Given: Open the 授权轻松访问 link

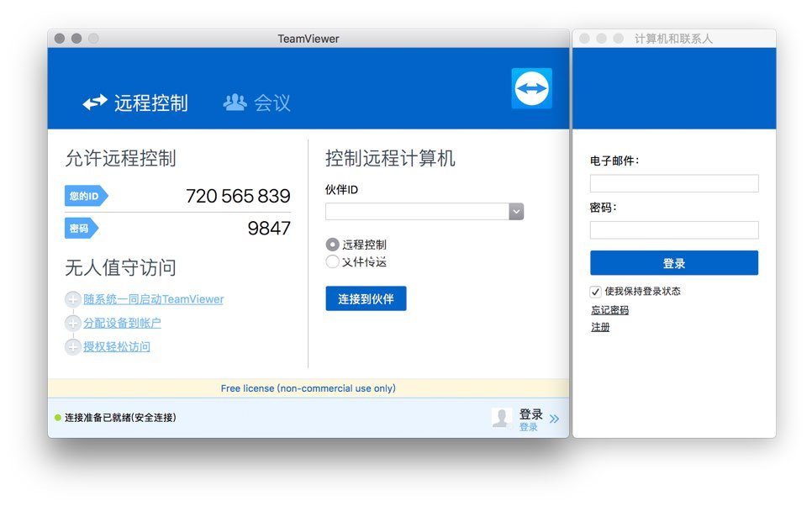Looking at the screenshot, I should coord(117,346).
